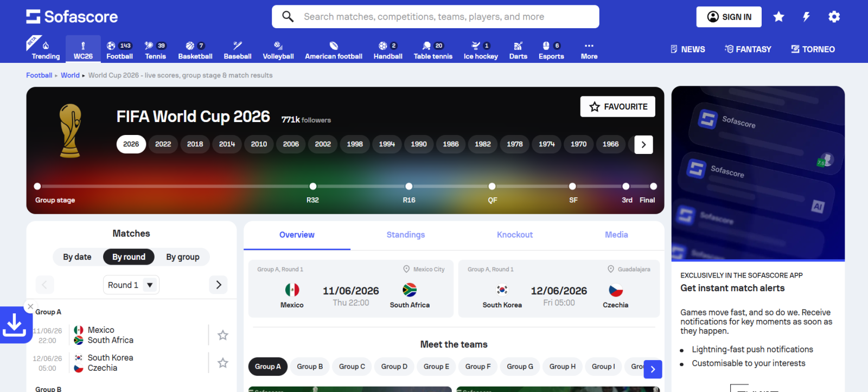Click World breadcrumb link

coord(70,75)
